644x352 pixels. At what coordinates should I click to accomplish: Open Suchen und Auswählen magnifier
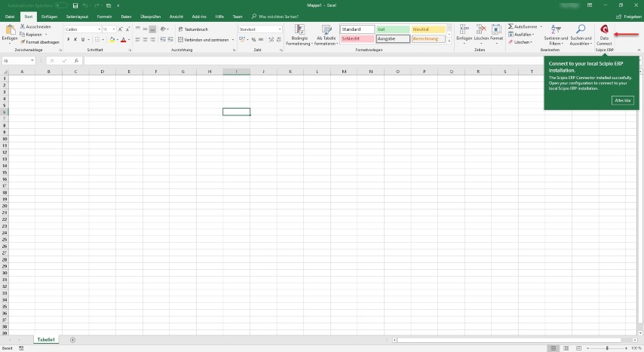(x=581, y=30)
